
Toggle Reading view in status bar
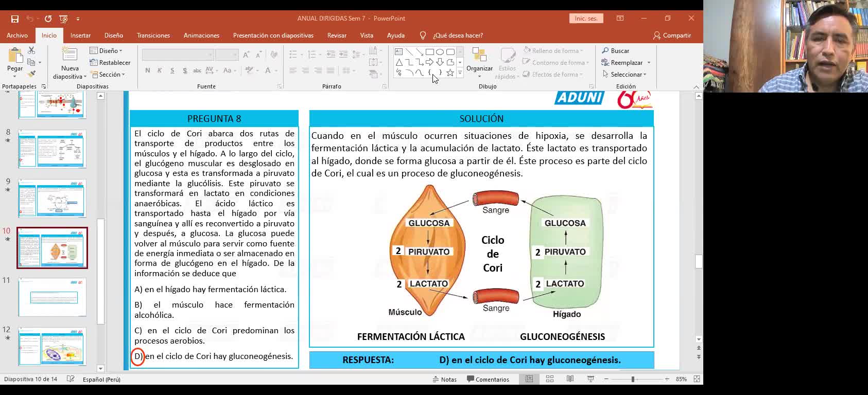[570, 379]
